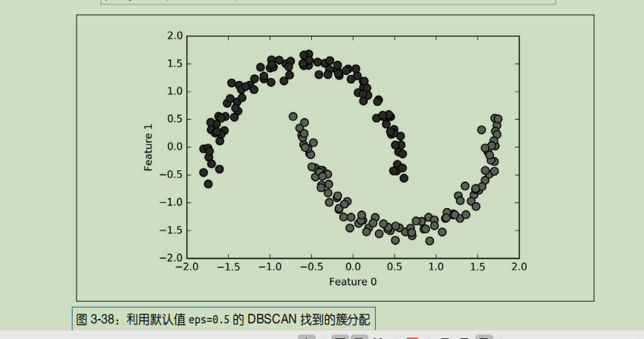Click the x-axis tick label 1.0
This screenshot has width=644, height=339.
(x=436, y=267)
